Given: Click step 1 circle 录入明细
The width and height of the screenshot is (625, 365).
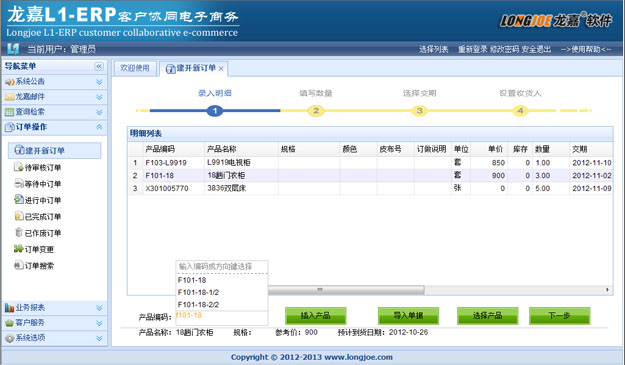Looking at the screenshot, I should click(215, 110).
